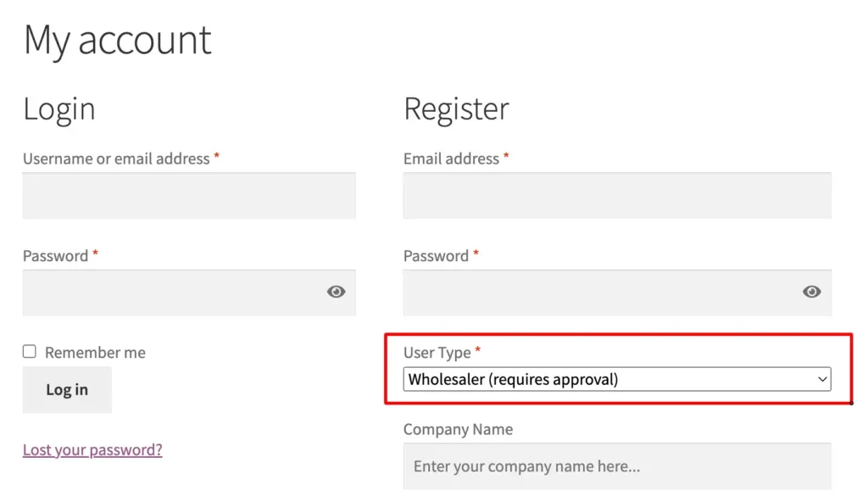The width and height of the screenshot is (868, 502).
Task: Click the Login section heading
Action: 59,109
